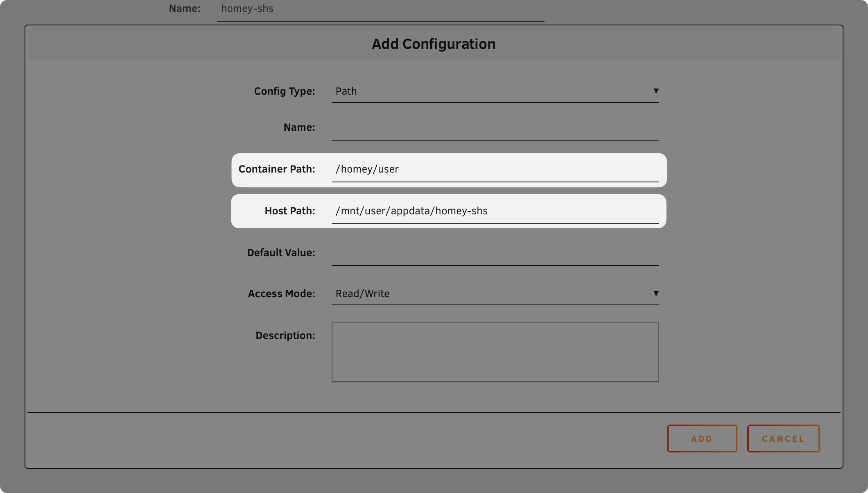Screen dimensions: 868x493
Task: Select the Read/Write access mode text
Action: pos(362,293)
